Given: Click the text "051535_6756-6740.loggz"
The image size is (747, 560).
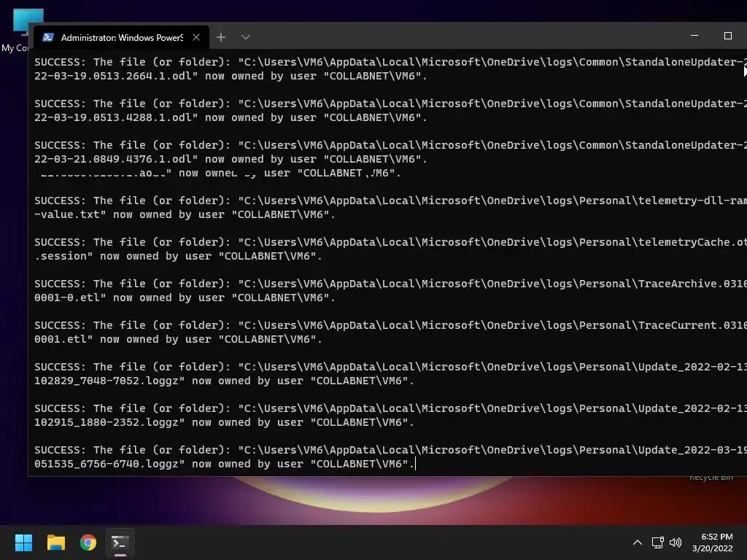Looking at the screenshot, I should coord(107,464).
